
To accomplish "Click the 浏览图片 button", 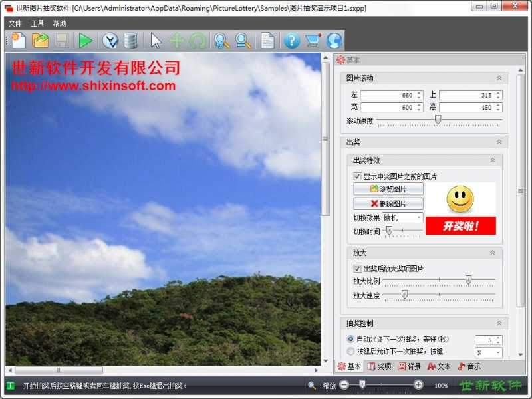I will [x=390, y=188].
